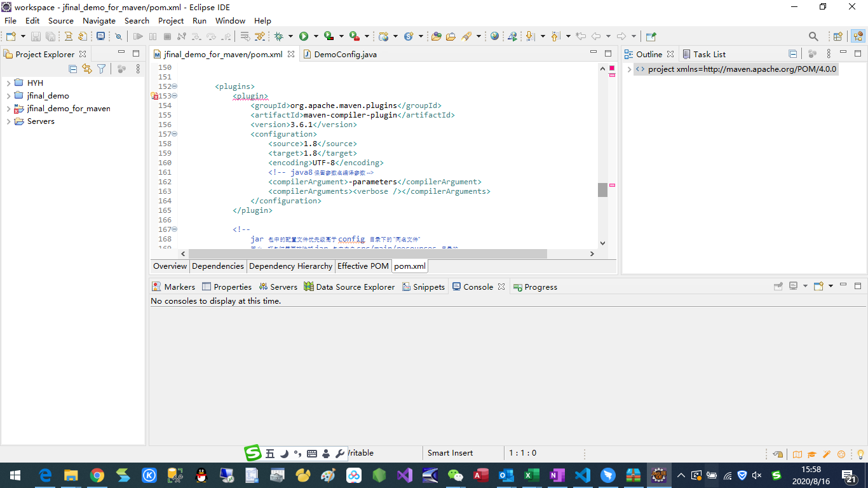The width and height of the screenshot is (868, 488).
Task: Switch to the Dependencies tab of pom editor
Action: 218,266
